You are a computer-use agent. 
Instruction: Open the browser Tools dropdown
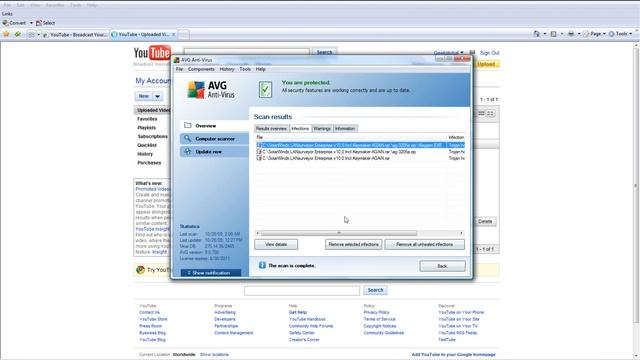[620, 34]
